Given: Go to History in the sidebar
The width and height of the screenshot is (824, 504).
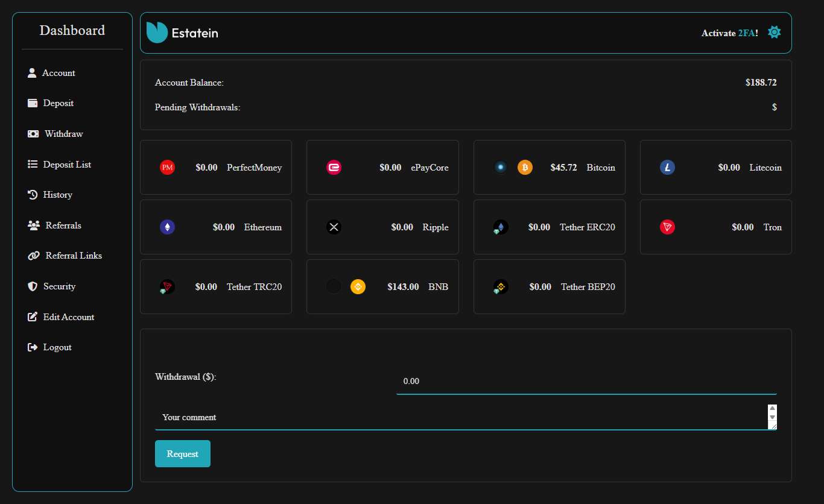Looking at the screenshot, I should tap(58, 195).
